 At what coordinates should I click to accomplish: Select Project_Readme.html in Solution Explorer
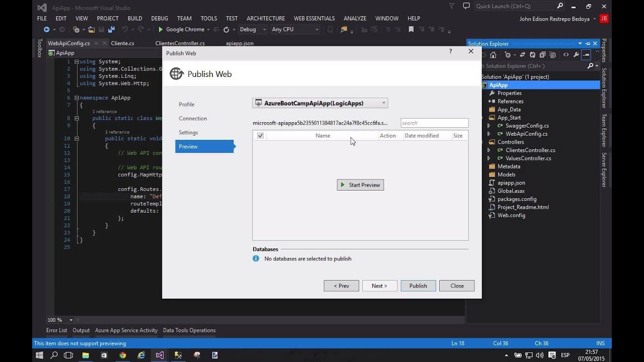[523, 207]
